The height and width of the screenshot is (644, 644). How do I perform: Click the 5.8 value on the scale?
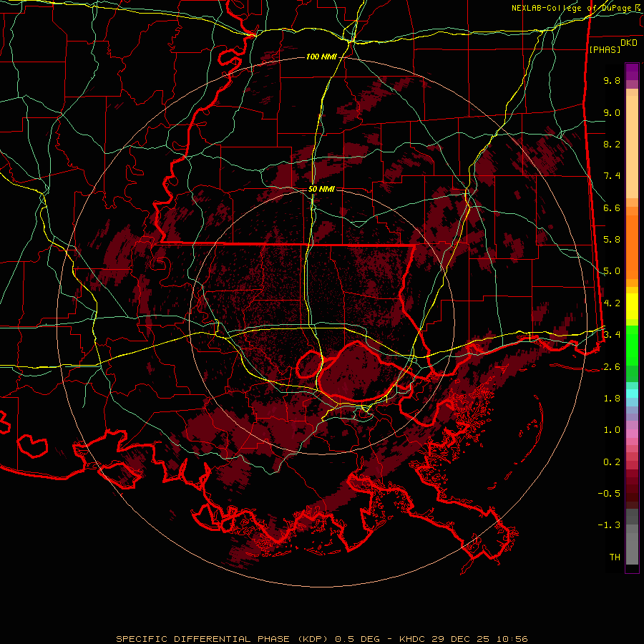coord(612,240)
